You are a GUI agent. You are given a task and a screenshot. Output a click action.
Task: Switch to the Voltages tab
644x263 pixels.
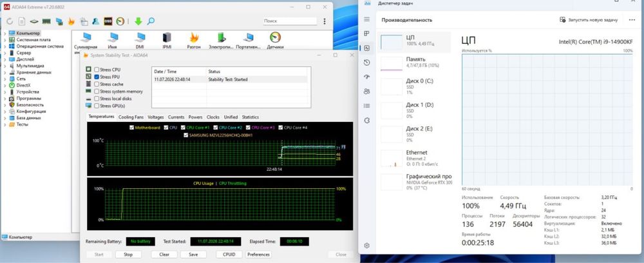[156, 117]
